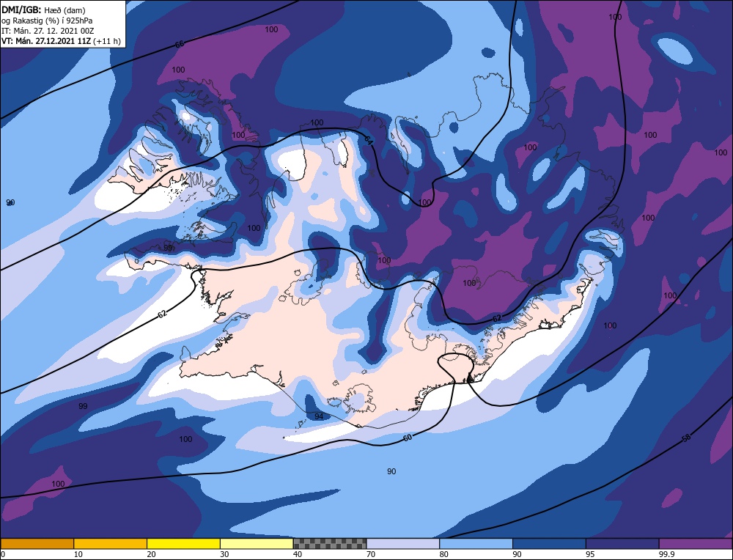This screenshot has height=560, width=733.
Task: Click the "40" legend scale label
Action: coord(298,554)
